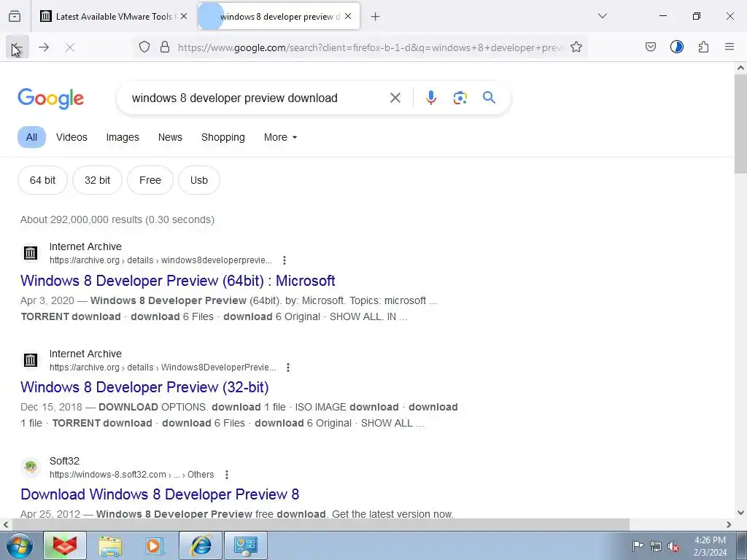Open the Firefox View icon in the tab bar

pos(15,16)
